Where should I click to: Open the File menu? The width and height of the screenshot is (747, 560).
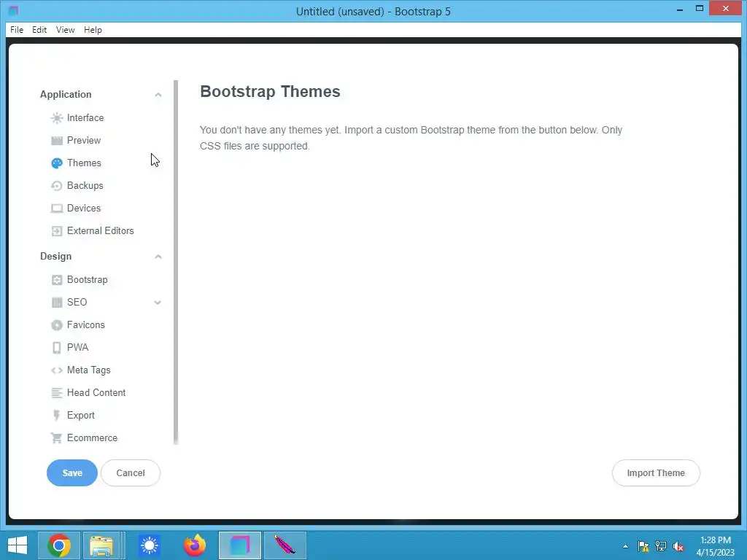tap(17, 29)
